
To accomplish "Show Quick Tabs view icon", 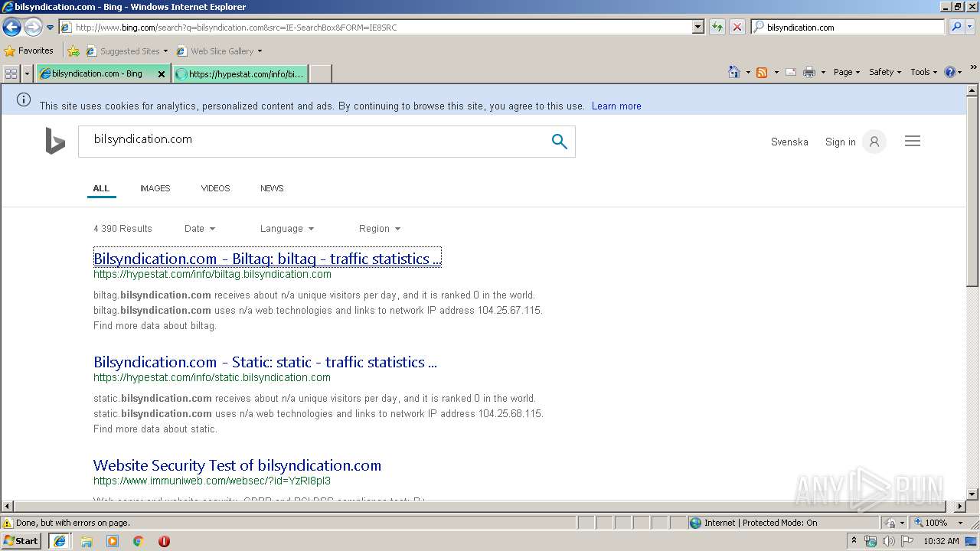I will coord(11,73).
